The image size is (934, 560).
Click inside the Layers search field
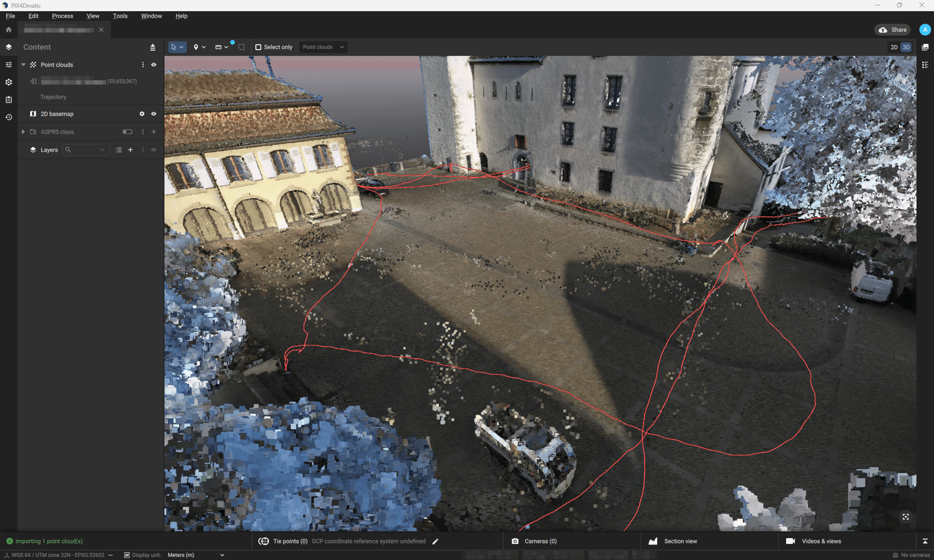[84, 149]
